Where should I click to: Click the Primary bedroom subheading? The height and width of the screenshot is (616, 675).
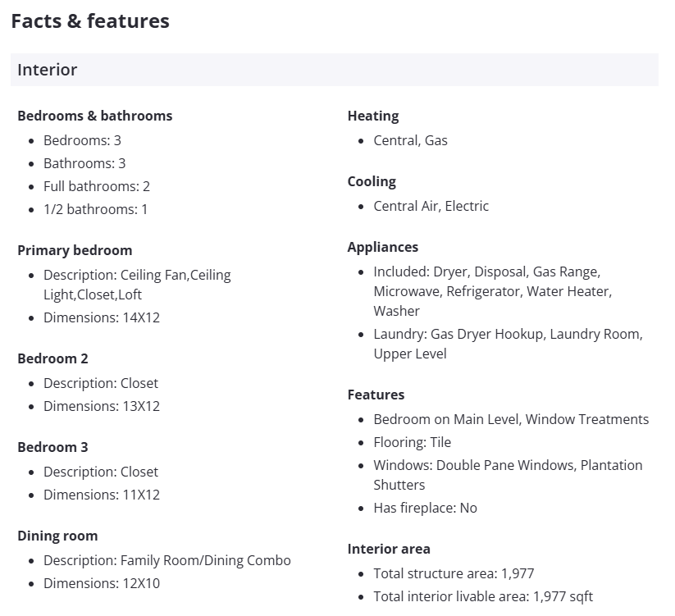[75, 250]
